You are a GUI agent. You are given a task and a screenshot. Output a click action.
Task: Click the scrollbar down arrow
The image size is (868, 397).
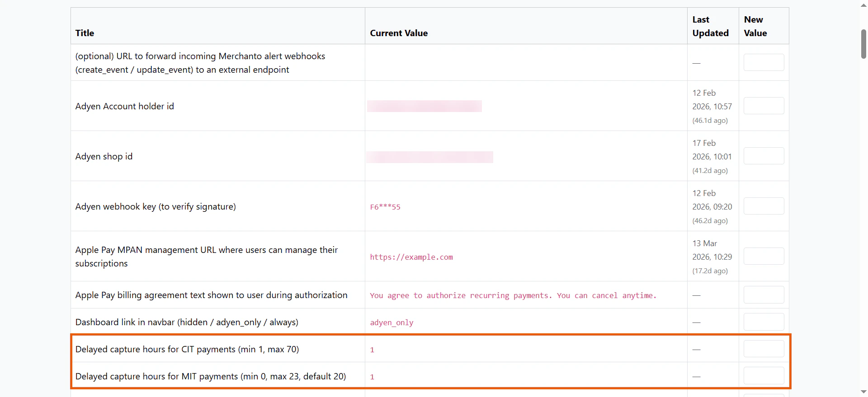pos(863,392)
